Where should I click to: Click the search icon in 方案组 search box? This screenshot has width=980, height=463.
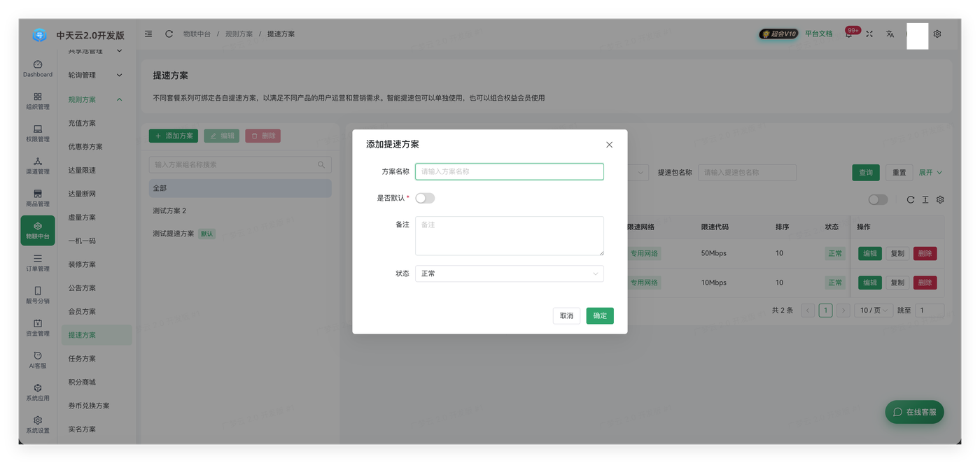pos(321,164)
